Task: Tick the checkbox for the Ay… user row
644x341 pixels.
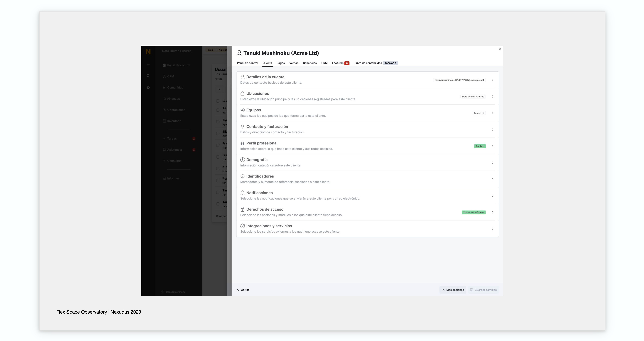Action: coord(218,122)
